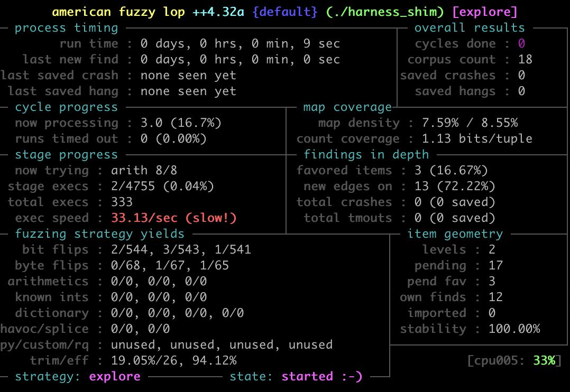Select now processing value "3.0 (16.7%)"
The height and width of the screenshot is (392, 570).
point(181,123)
